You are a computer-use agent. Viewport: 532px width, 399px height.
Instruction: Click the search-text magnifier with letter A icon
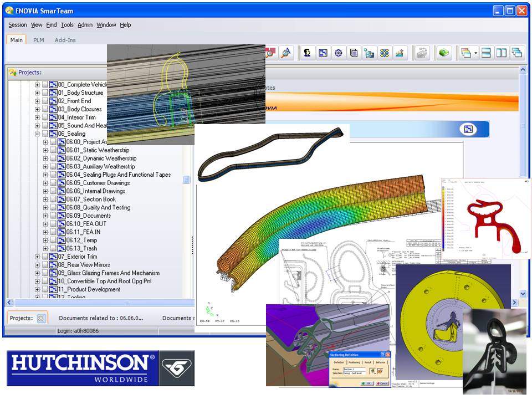point(286,53)
